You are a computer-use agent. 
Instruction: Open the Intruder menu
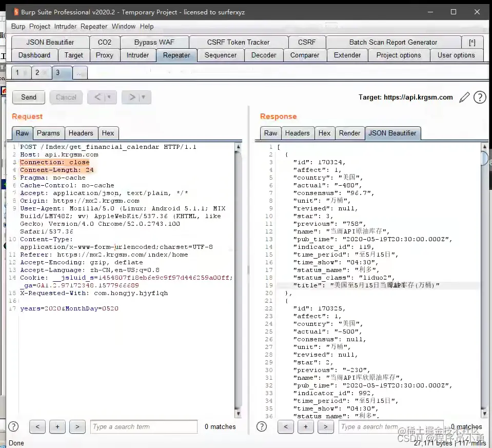pyautogui.click(x=65, y=26)
